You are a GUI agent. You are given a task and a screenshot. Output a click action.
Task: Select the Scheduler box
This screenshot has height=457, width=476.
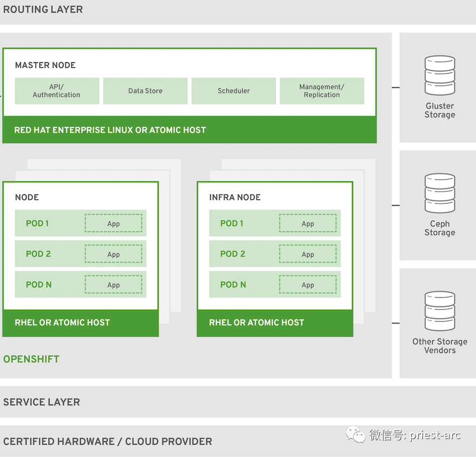pyautogui.click(x=233, y=91)
